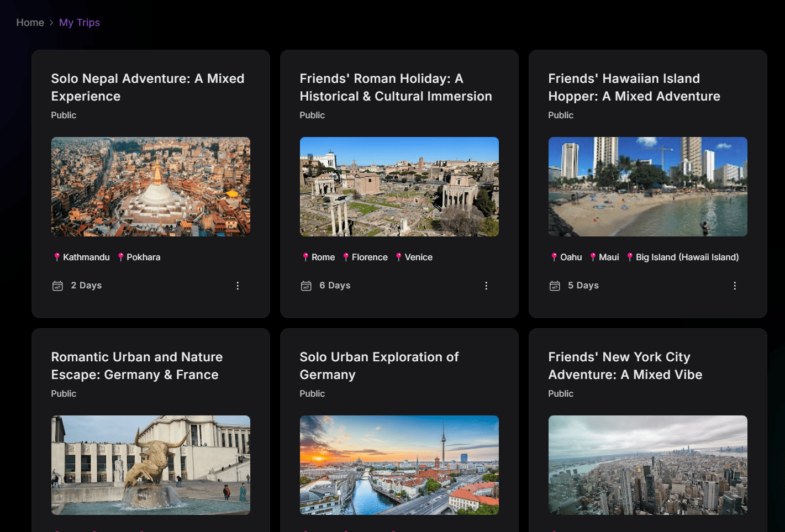785x532 pixels.
Task: Click the Kathmandu destination text
Action: click(86, 257)
